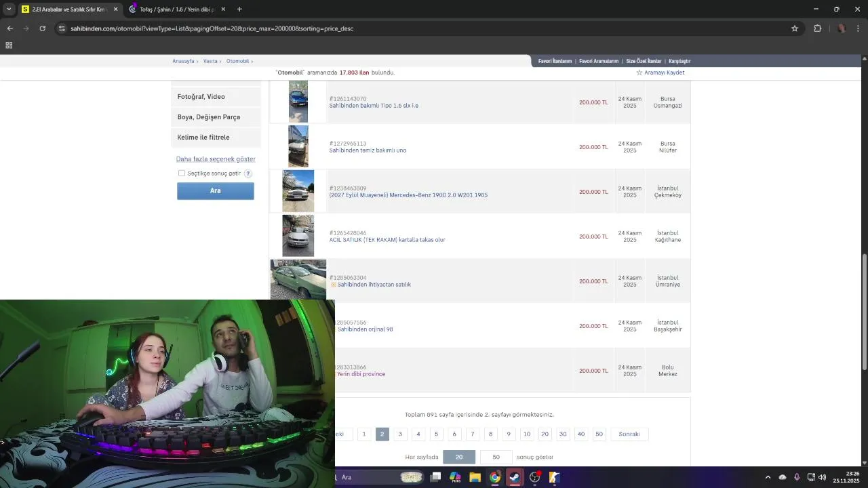Screen dimensions: 868x488
Task: Open Size Özel İlanlar menu item
Action: tap(644, 61)
